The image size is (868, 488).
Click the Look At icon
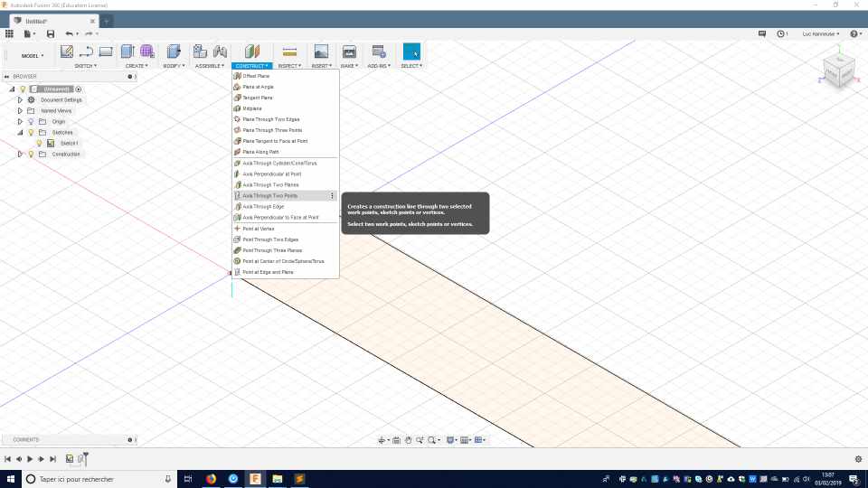396,440
